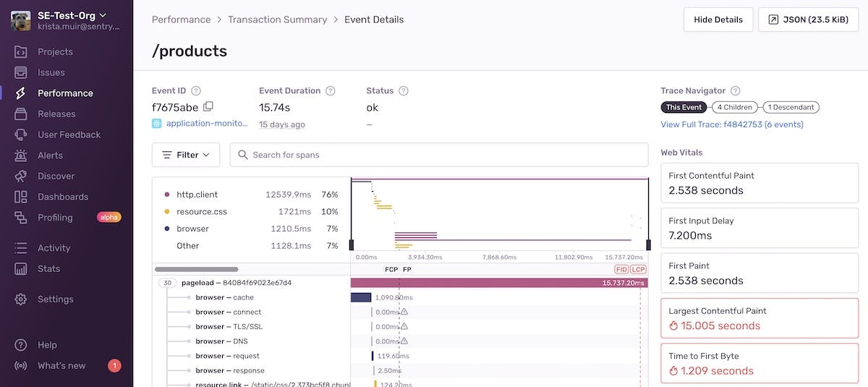Click the Hide Details button

pos(718,20)
